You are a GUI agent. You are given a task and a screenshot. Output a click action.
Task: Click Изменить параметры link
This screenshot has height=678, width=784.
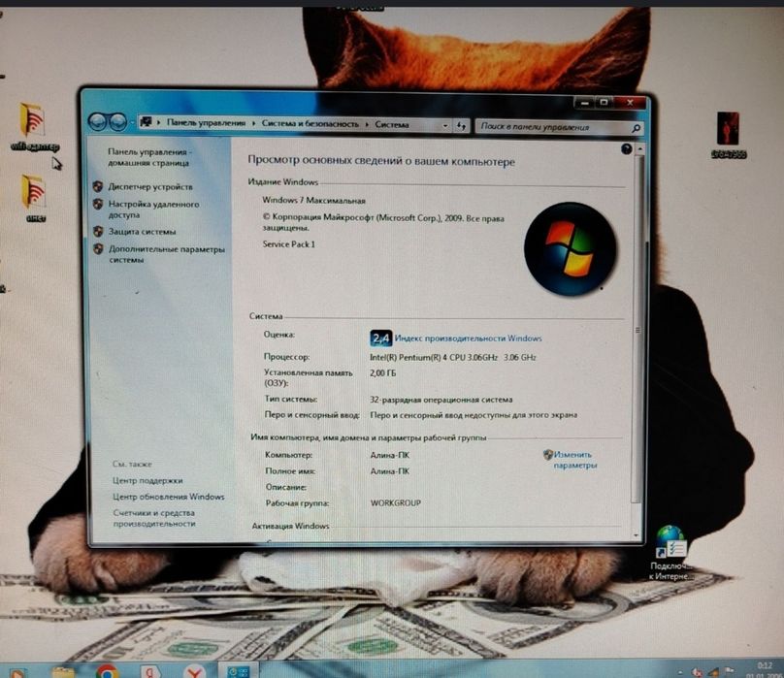(x=574, y=460)
